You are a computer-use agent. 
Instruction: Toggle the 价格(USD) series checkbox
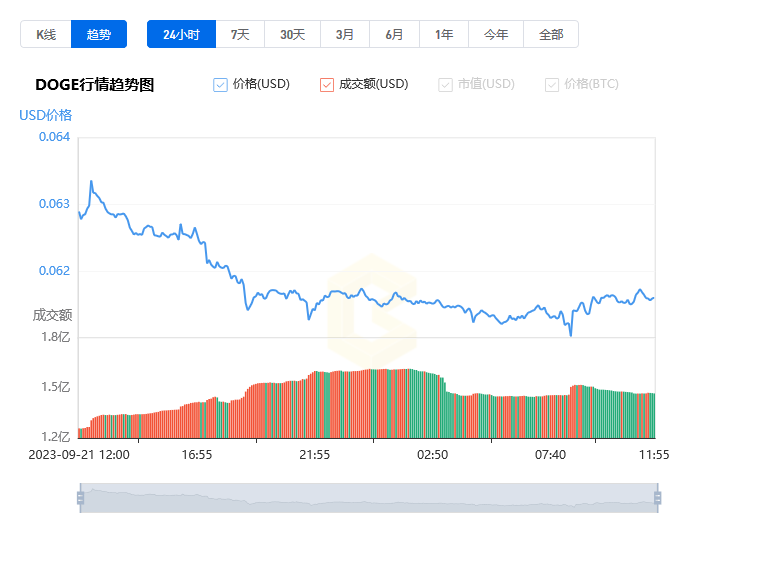(x=220, y=85)
